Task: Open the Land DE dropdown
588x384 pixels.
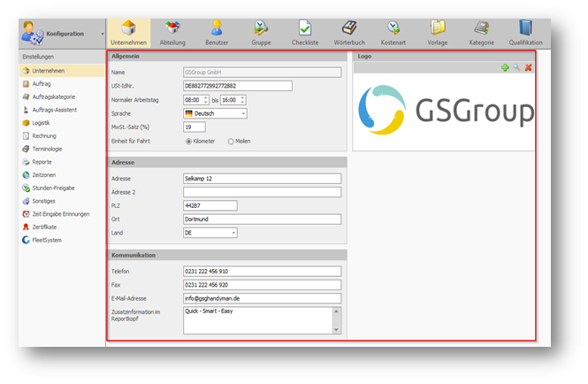Action: (x=210, y=233)
